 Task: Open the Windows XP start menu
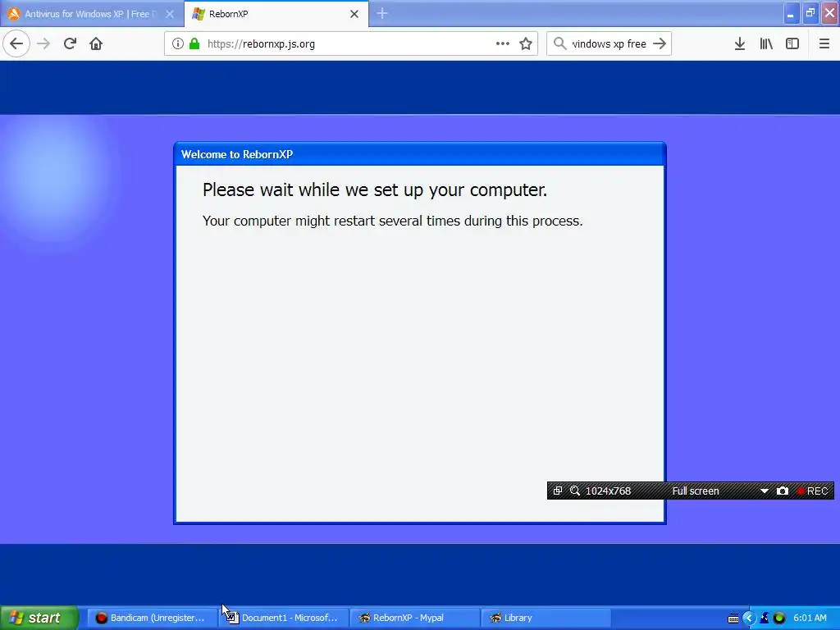pyautogui.click(x=39, y=618)
